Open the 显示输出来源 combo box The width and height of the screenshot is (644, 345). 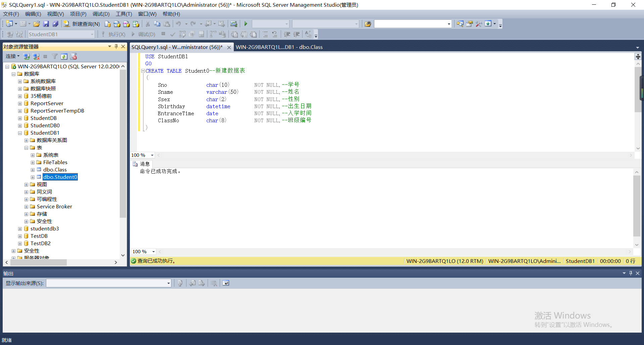click(x=109, y=283)
